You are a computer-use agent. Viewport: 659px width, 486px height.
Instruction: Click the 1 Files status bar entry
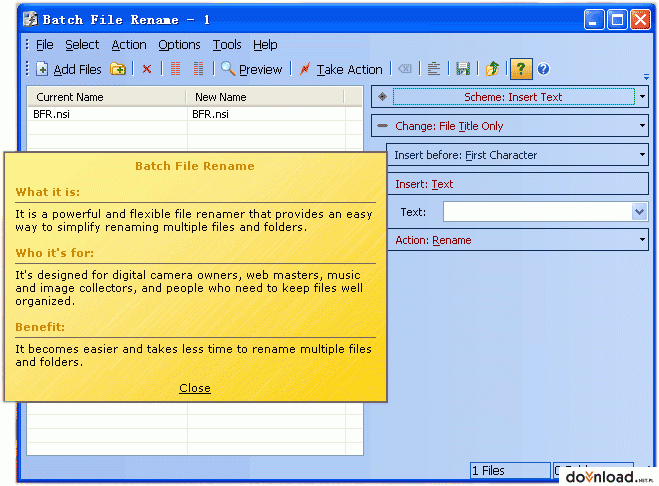510,470
